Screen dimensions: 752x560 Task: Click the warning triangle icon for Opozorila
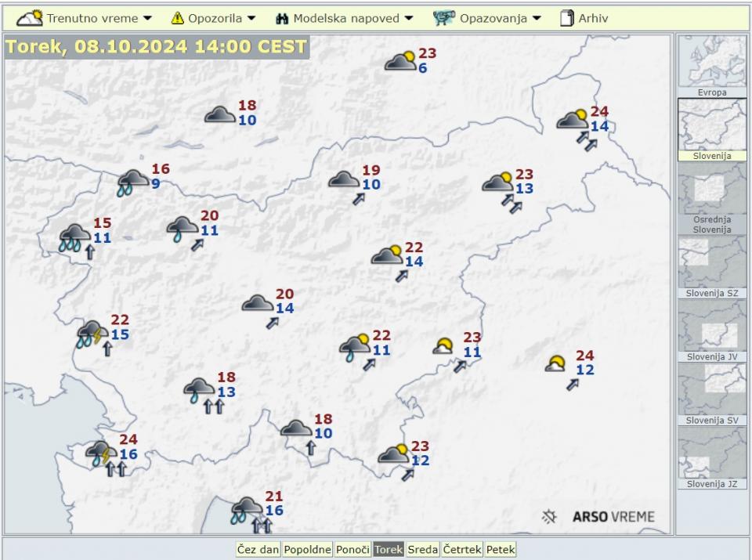[x=178, y=18]
